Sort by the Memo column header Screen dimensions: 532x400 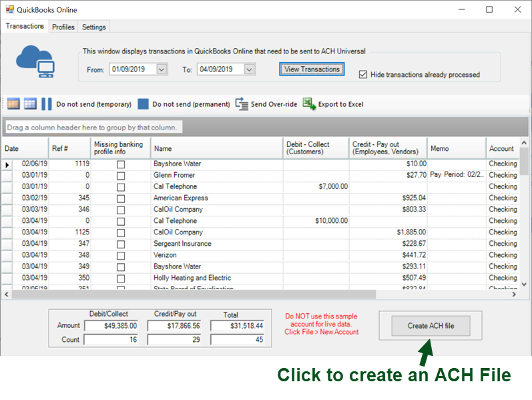[x=457, y=148]
